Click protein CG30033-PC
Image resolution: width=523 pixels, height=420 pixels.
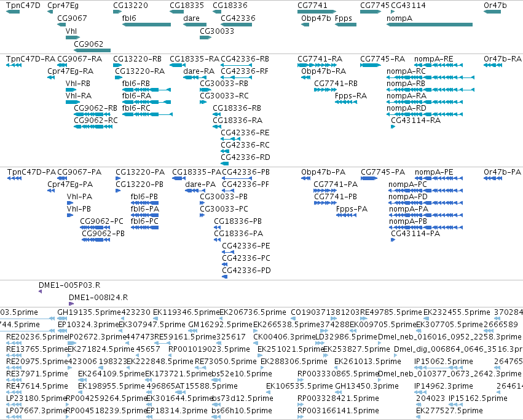[224, 209]
